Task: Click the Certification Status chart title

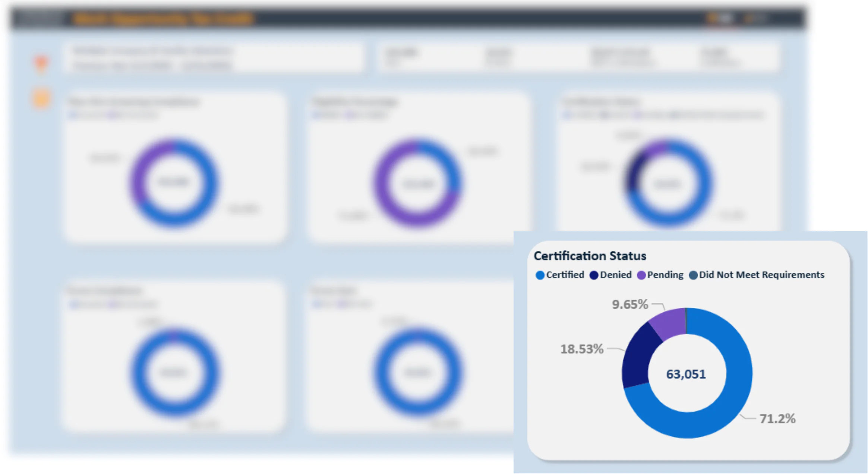Action: point(590,256)
